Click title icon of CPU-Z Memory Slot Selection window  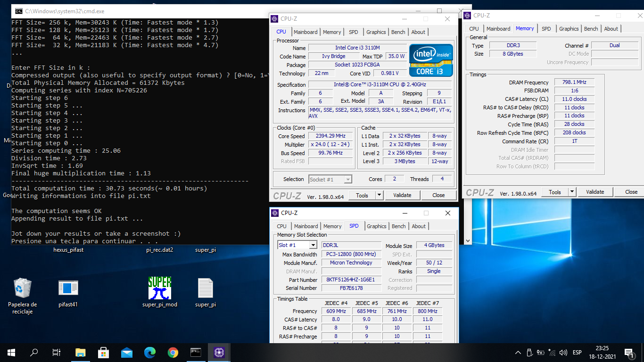(274, 213)
